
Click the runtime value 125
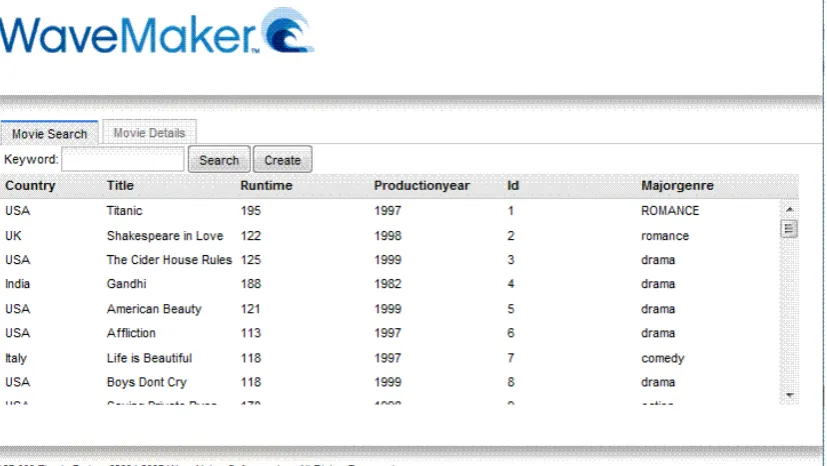(251, 260)
